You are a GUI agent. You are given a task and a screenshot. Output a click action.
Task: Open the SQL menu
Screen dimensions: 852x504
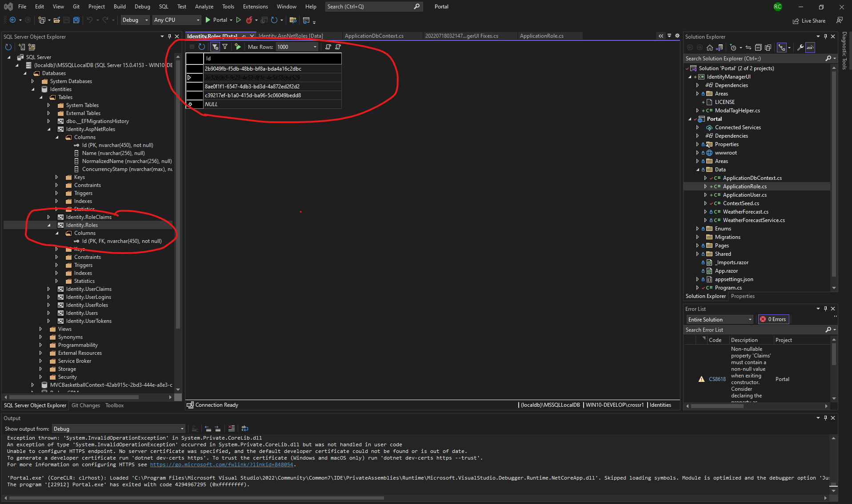point(164,7)
